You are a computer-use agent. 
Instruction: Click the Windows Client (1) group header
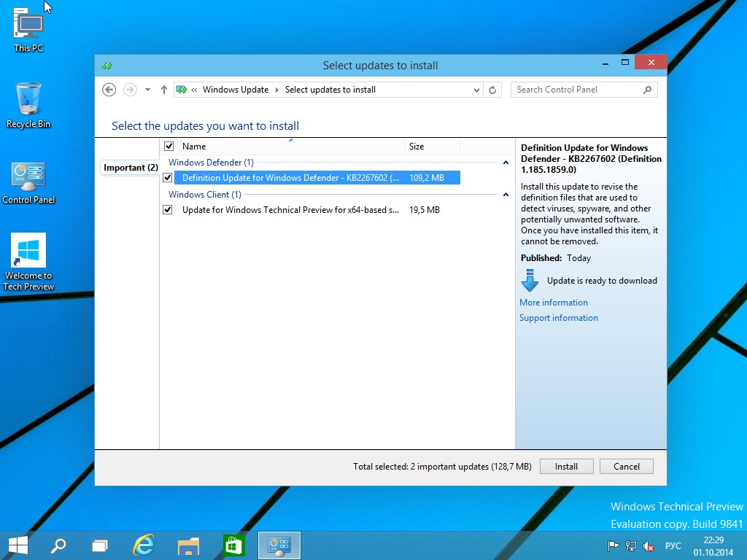point(205,194)
